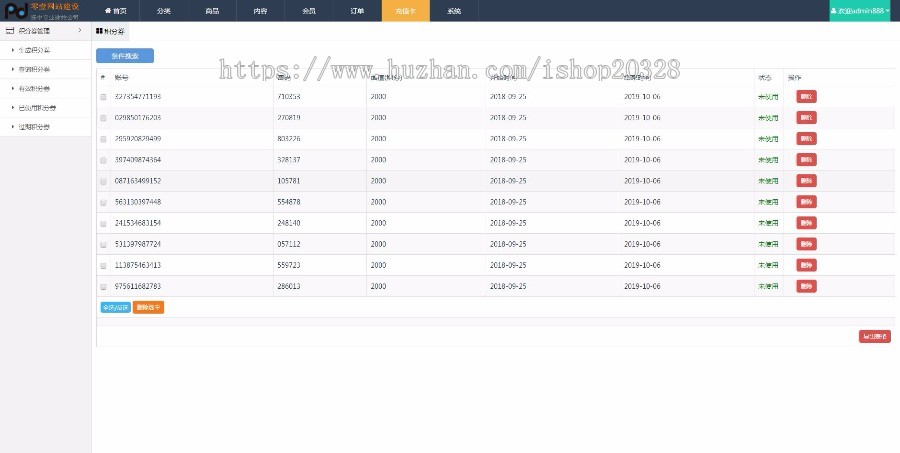Image resolution: width=900 pixels, height=453 pixels.
Task: Click the 账号 column header
Action: (x=121, y=78)
